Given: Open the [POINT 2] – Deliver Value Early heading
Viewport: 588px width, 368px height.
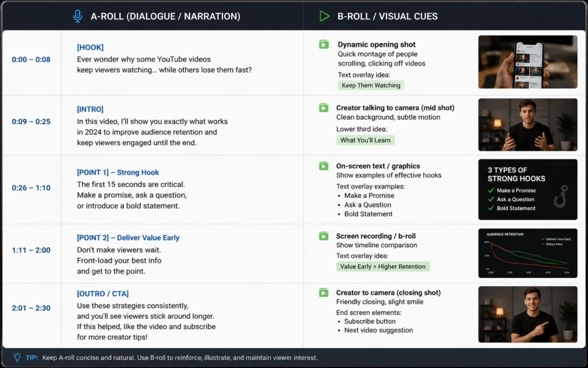Looking at the screenshot, I should (128, 237).
